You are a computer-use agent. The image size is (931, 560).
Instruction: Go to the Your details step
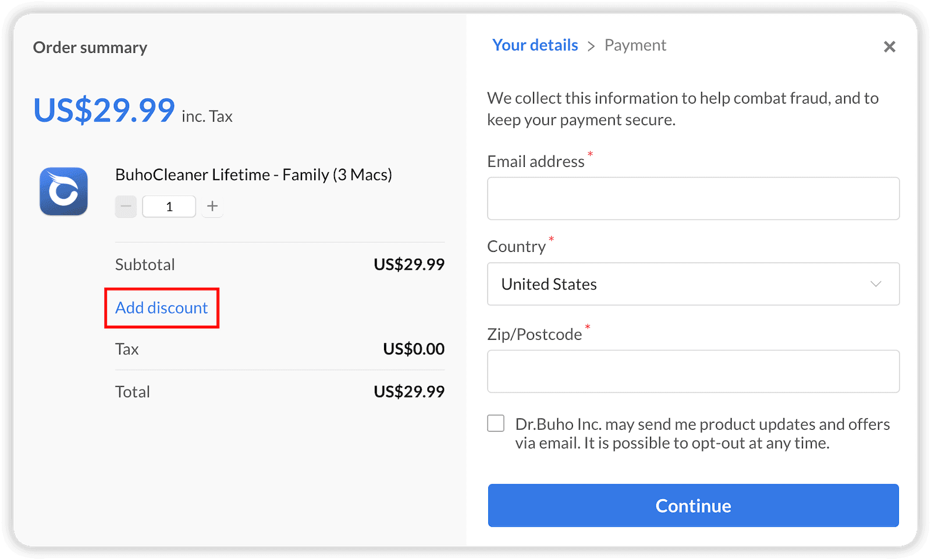(x=535, y=45)
